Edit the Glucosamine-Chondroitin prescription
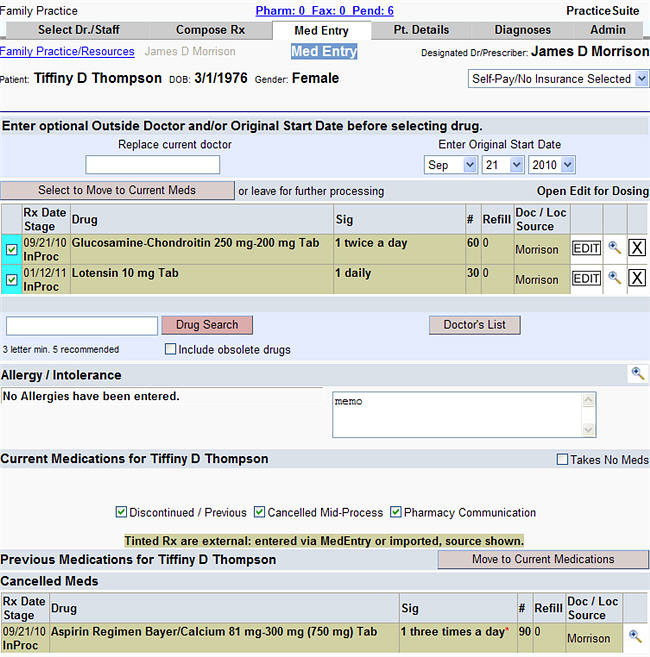The height and width of the screenshot is (657, 650). 586,248
